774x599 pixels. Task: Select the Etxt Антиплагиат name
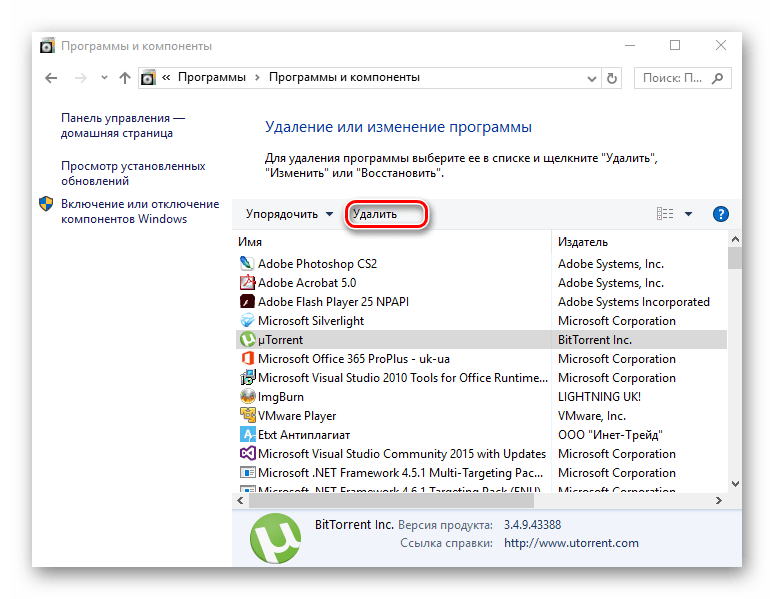pos(304,435)
